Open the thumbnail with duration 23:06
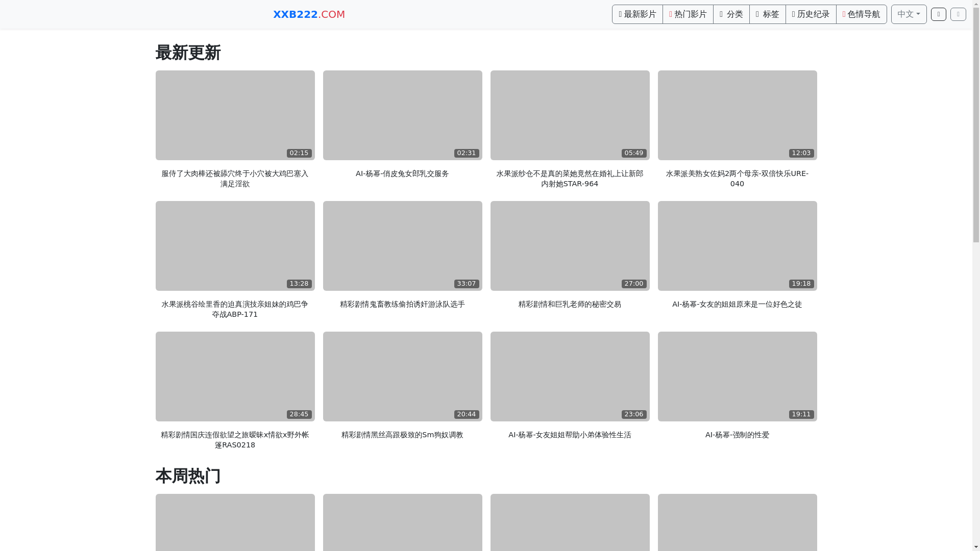Screen dimensions: 980x551 click(x=570, y=377)
